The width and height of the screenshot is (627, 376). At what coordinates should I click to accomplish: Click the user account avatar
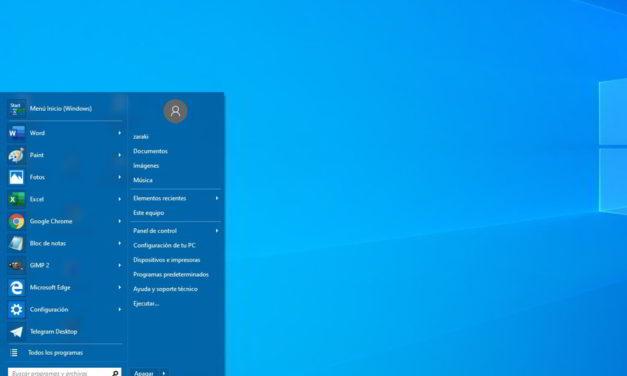(x=176, y=111)
